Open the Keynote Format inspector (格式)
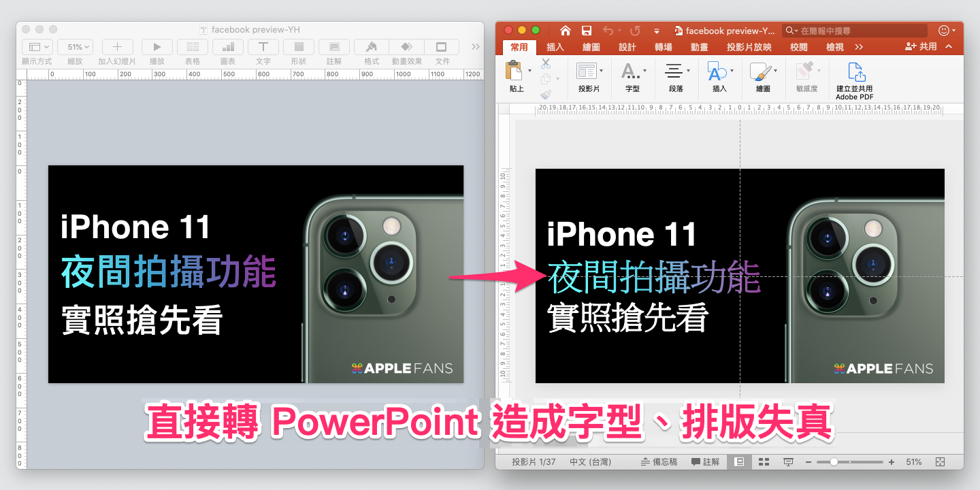This screenshot has width=980, height=490. pyautogui.click(x=372, y=47)
